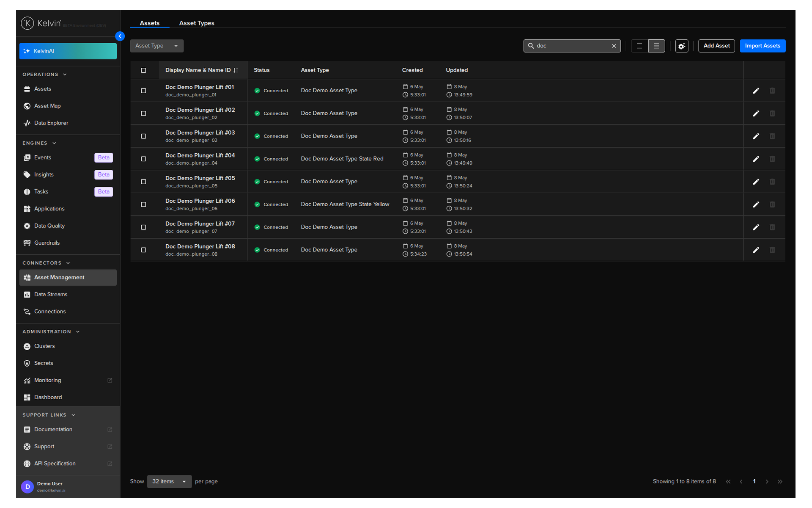Switch to the Asset Types tab
The width and height of the screenshot is (812, 508).
(197, 23)
